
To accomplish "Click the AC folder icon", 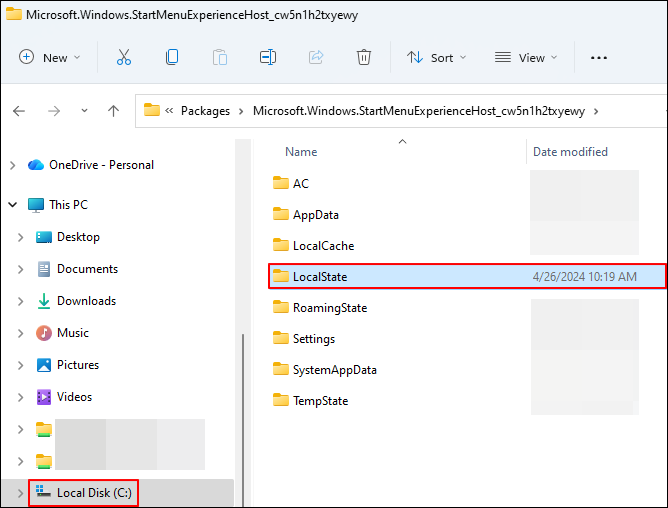I will pyautogui.click(x=280, y=183).
